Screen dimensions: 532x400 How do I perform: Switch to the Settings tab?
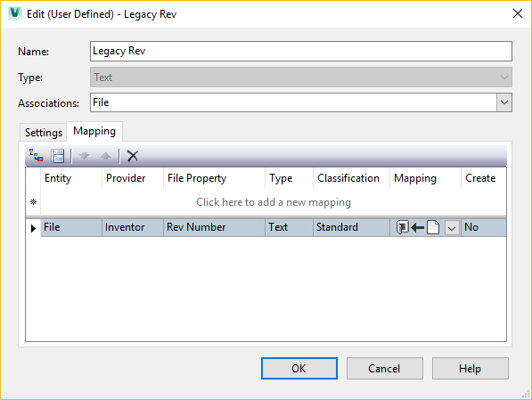coord(44,133)
